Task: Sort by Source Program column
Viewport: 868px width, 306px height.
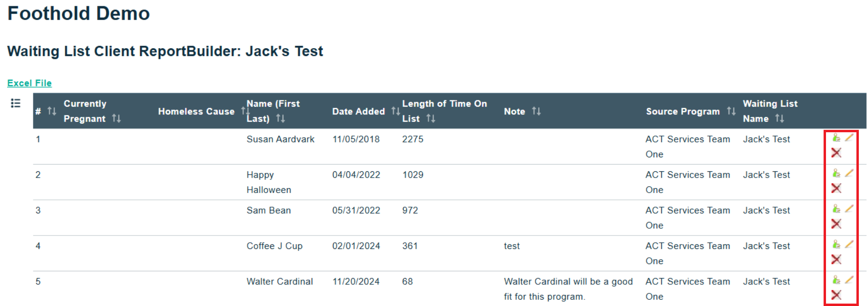Action: pos(731,111)
